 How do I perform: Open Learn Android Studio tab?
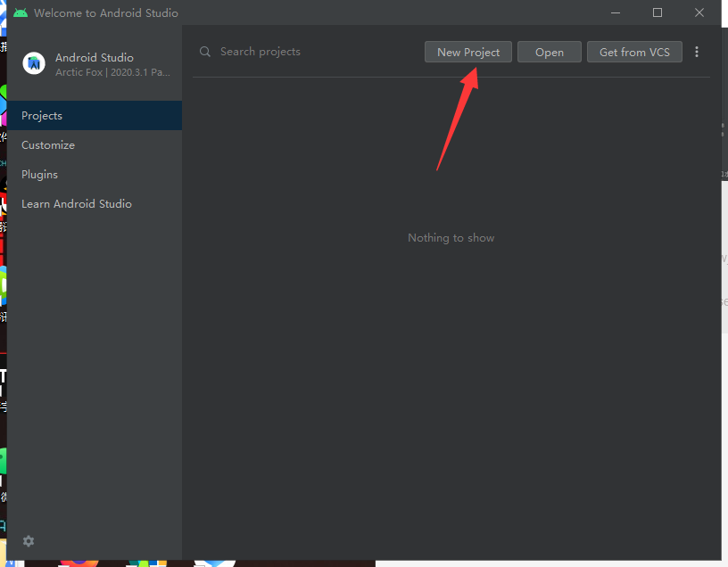click(95, 203)
